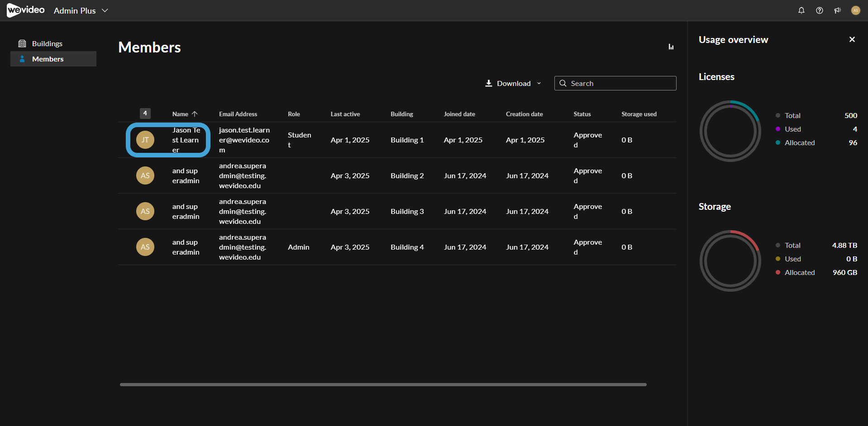Go to Buildings in sidebar

pos(53,43)
